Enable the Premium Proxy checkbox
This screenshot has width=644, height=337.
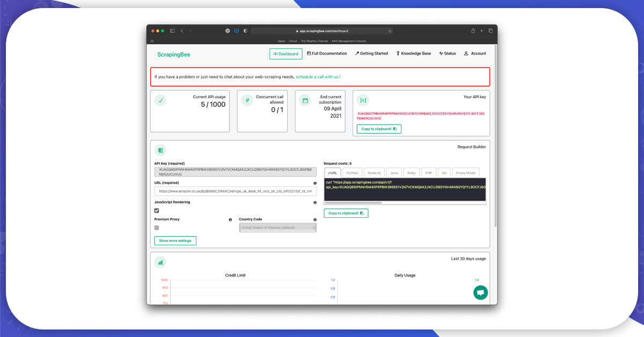pyautogui.click(x=157, y=228)
